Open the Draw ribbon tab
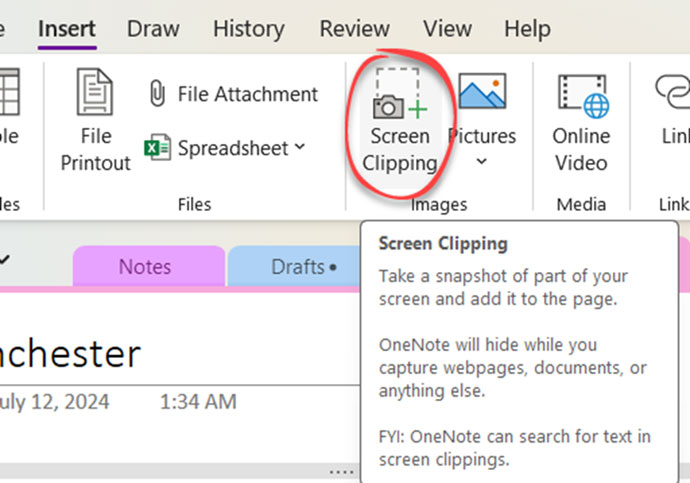Image resolution: width=690 pixels, height=483 pixels. click(x=153, y=29)
